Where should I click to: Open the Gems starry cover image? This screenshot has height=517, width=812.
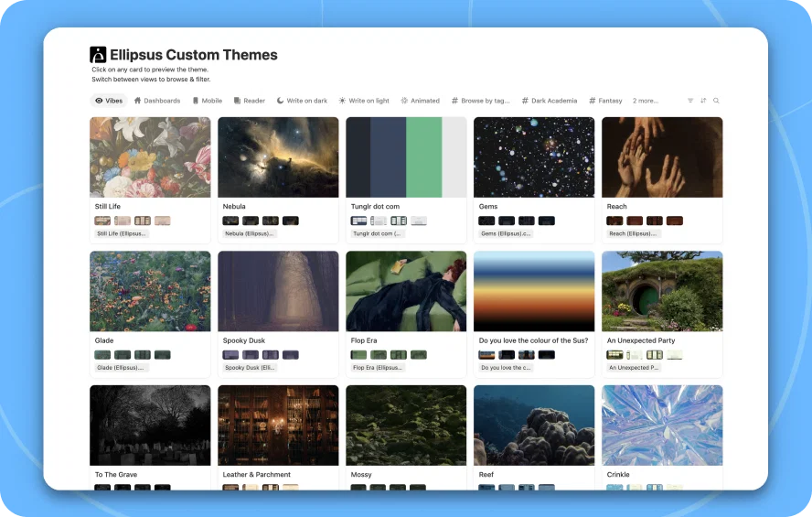[534, 157]
